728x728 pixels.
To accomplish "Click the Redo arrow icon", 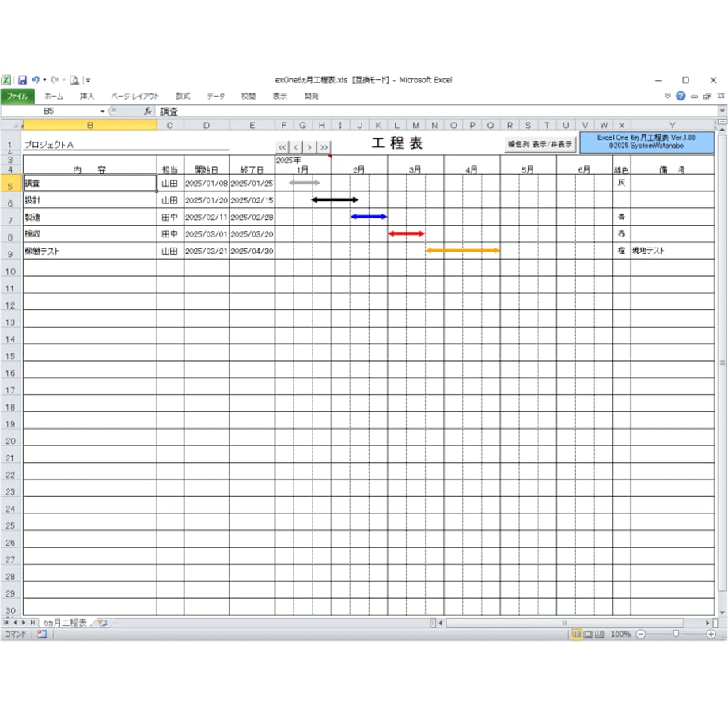I will [x=55, y=80].
